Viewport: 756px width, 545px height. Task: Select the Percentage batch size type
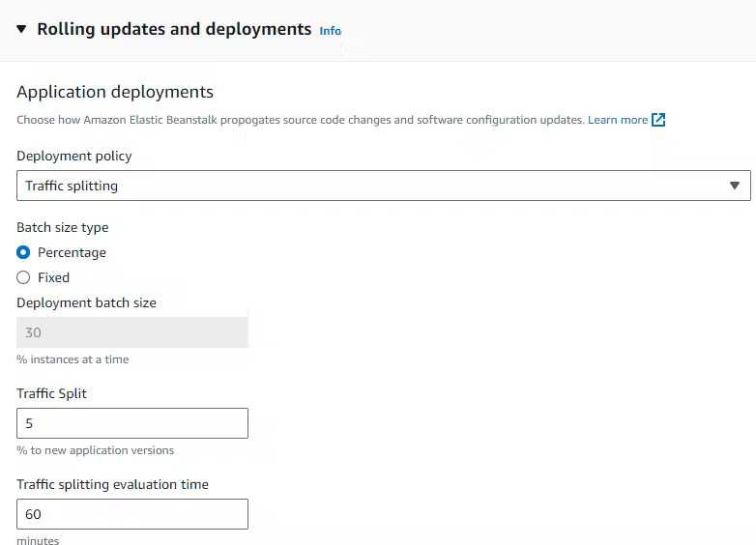[x=23, y=252]
